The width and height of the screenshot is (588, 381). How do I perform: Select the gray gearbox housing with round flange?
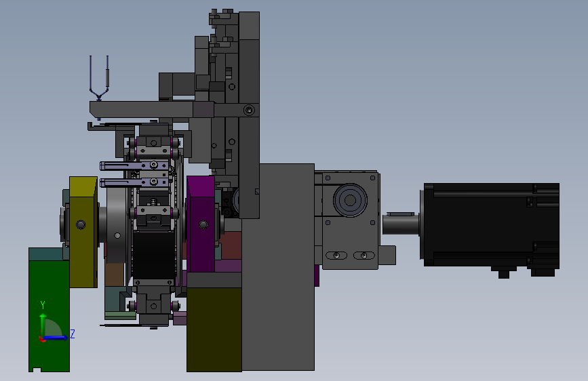350,220
